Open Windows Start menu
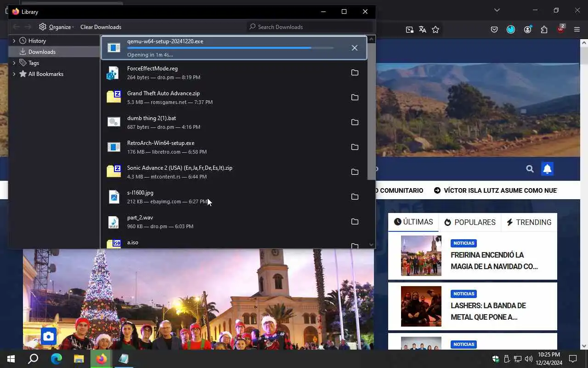 11,359
